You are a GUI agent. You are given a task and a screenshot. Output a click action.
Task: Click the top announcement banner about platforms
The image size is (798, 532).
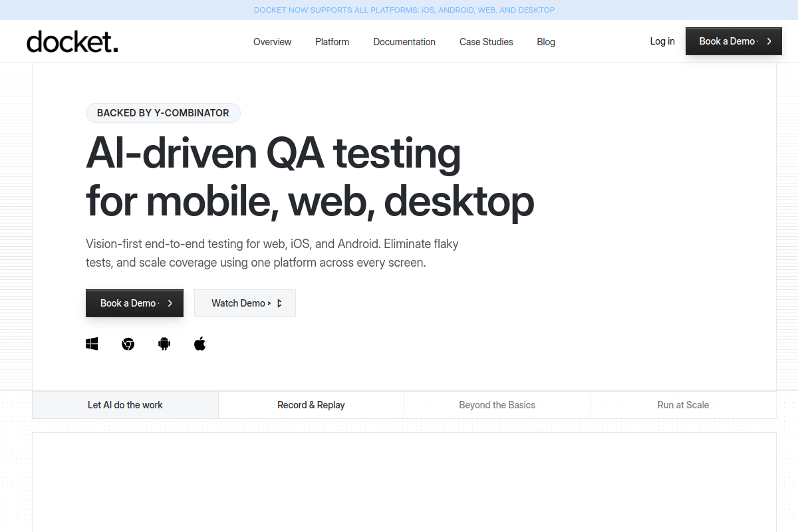click(404, 10)
